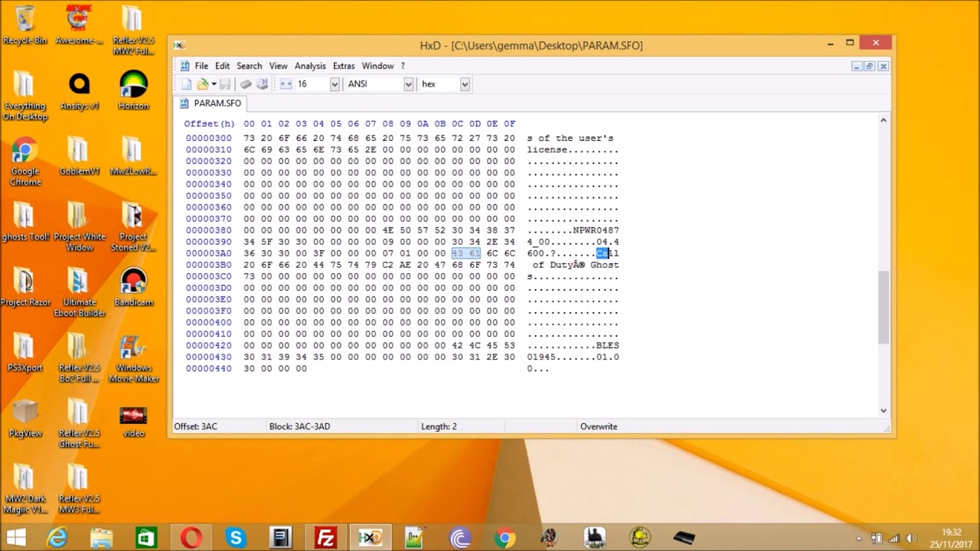Select the PARAM.SFO document tab
Viewport: 980px width, 551px height.
pyautogui.click(x=211, y=103)
